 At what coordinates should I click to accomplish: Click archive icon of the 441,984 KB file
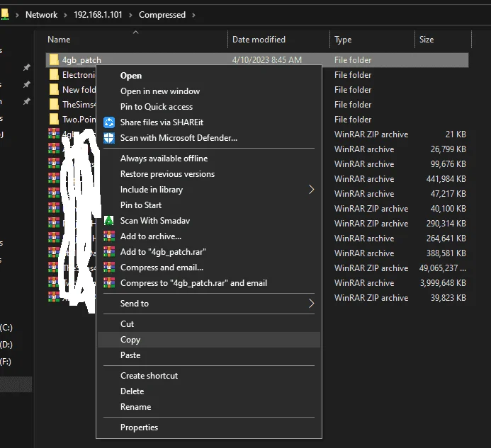coord(54,178)
